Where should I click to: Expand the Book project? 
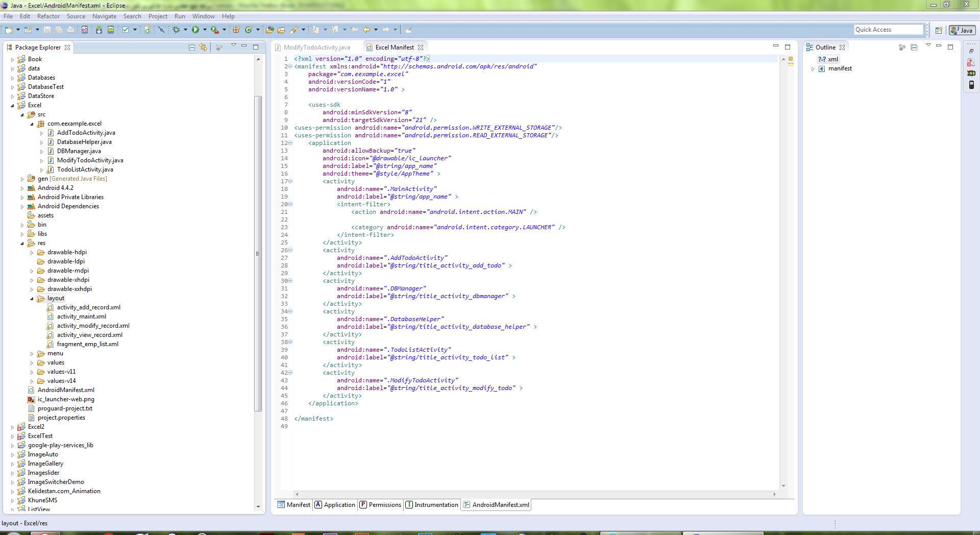(13, 59)
